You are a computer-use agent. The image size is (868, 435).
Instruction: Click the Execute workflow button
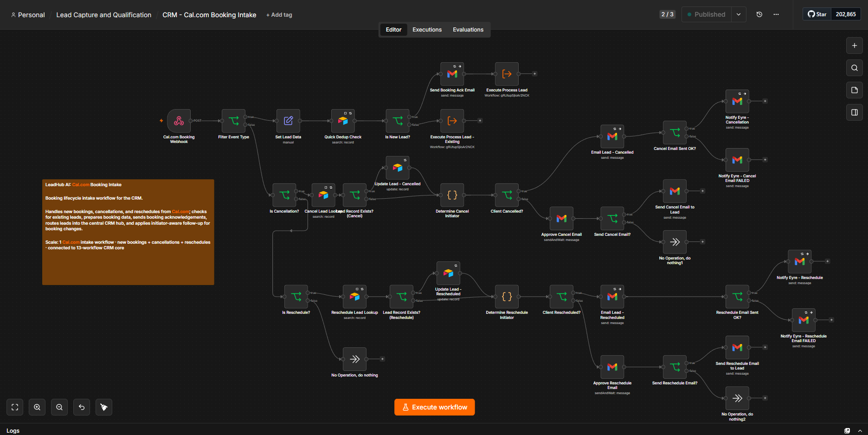435,407
